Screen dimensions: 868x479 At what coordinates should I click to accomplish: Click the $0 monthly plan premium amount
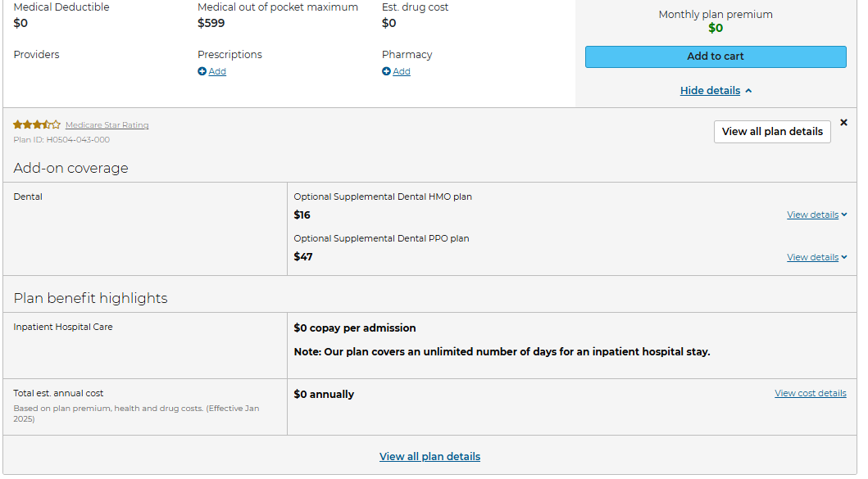click(x=716, y=28)
